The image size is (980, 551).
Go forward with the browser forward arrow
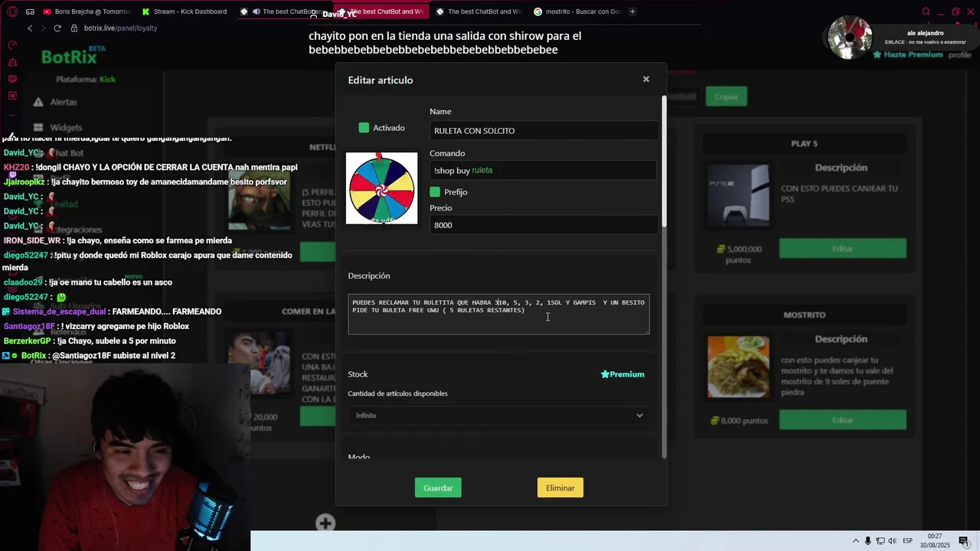tap(43, 28)
